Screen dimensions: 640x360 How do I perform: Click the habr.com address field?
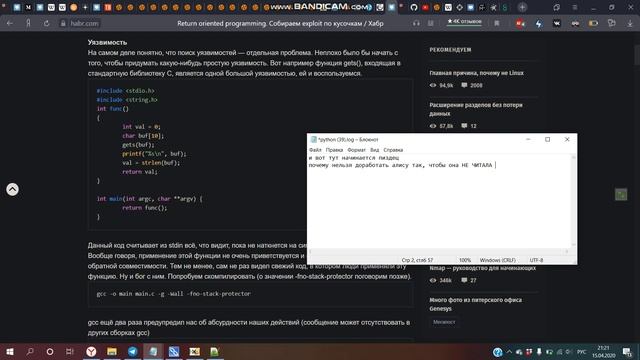(84, 23)
